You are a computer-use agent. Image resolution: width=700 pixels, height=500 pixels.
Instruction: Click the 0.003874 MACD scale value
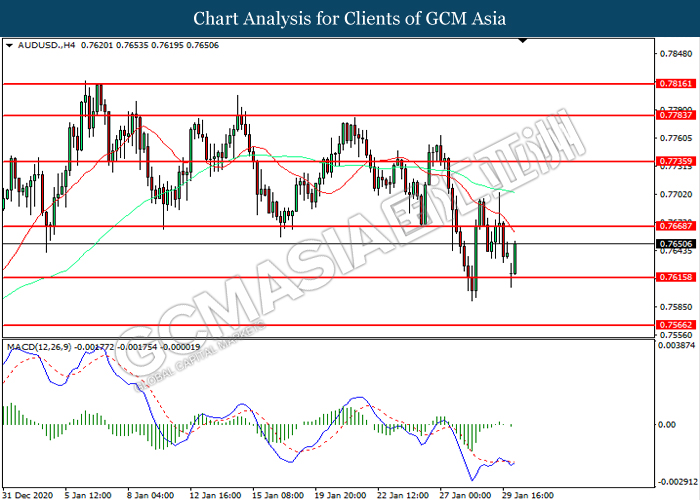point(677,346)
